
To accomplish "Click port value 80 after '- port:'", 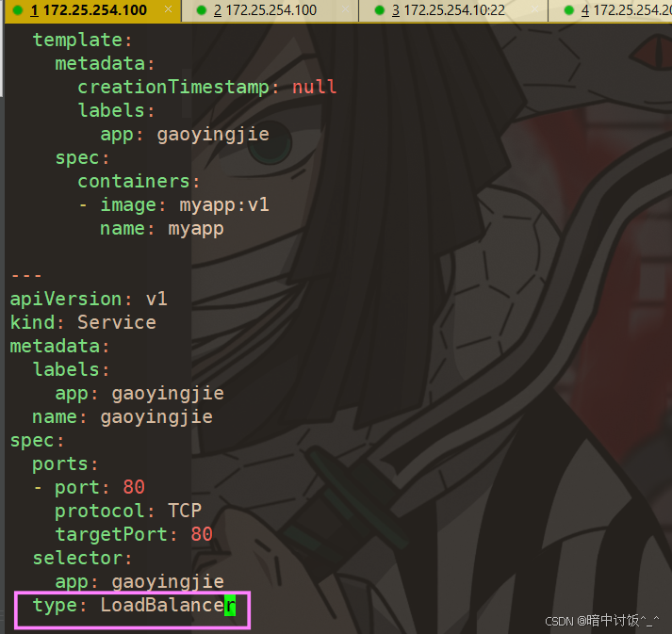I will click(x=134, y=487).
